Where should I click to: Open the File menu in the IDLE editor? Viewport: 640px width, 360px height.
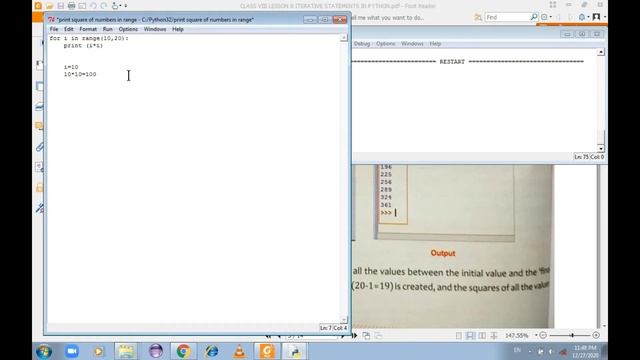point(54,29)
